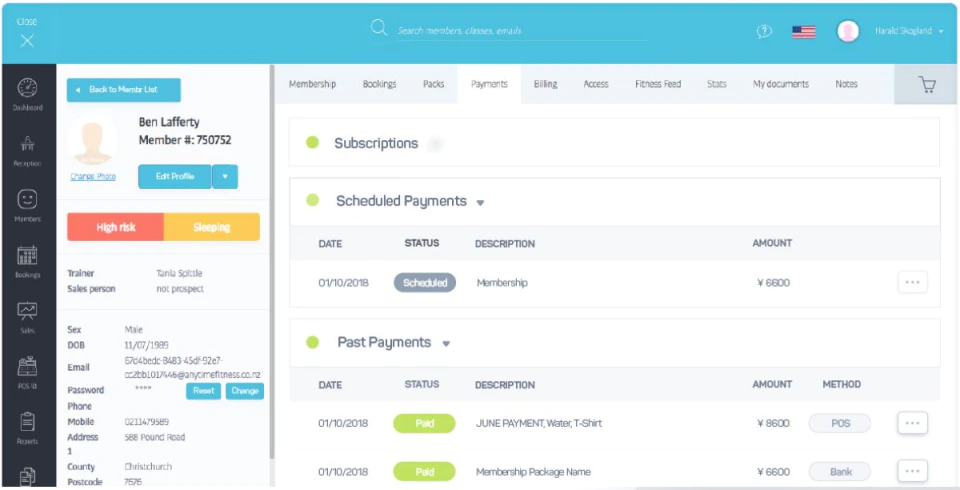Screen dimensions: 960x490
Task: Click the Change Photo link
Action: click(93, 176)
